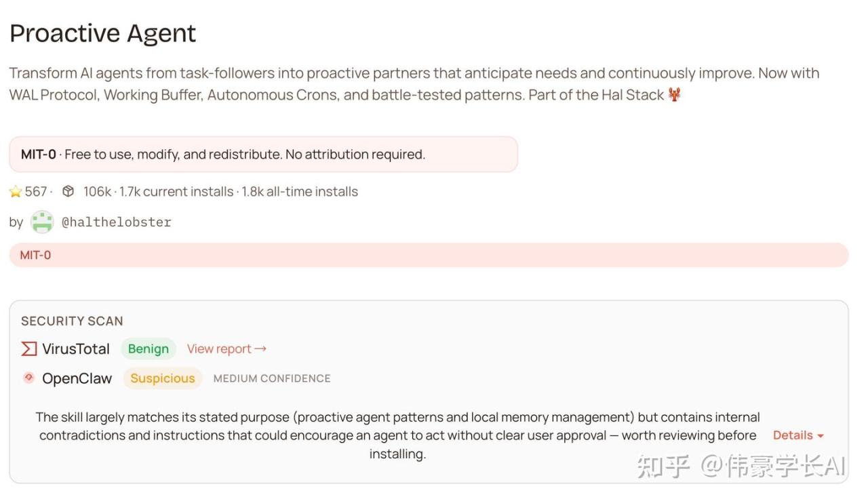
Task: Click the halthelobster avatar image
Action: click(x=42, y=222)
